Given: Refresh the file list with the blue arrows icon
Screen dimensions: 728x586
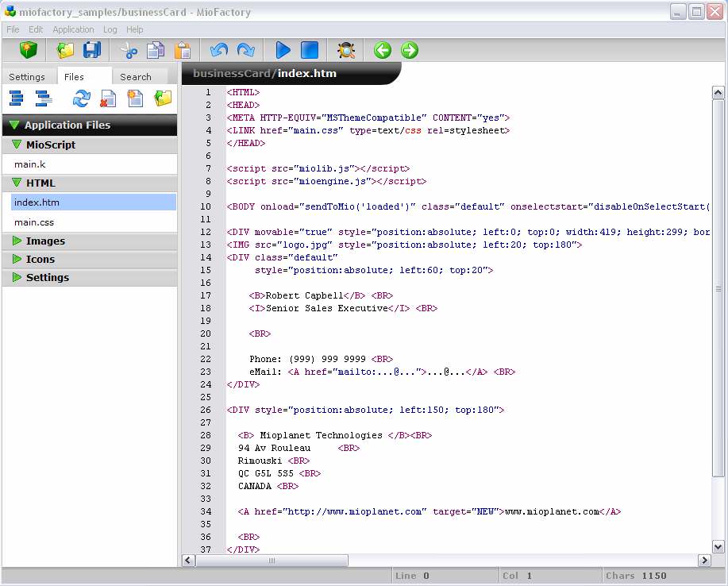Looking at the screenshot, I should coord(81,98).
